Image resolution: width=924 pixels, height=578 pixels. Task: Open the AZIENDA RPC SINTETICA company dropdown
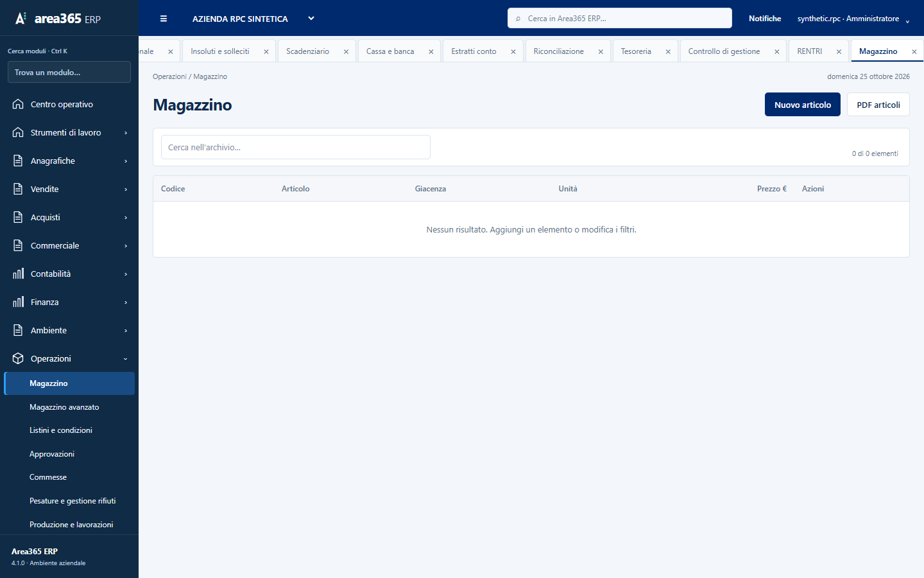254,19
